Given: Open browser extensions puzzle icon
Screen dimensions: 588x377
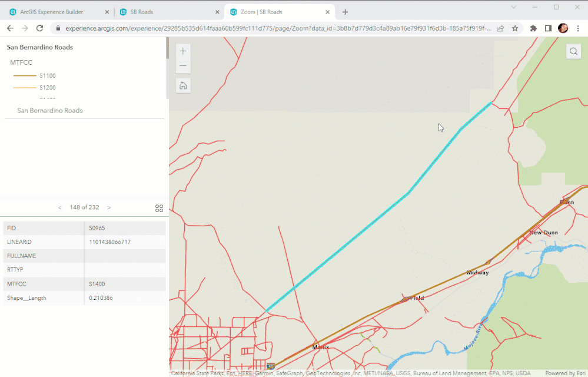Looking at the screenshot, I should (533, 28).
